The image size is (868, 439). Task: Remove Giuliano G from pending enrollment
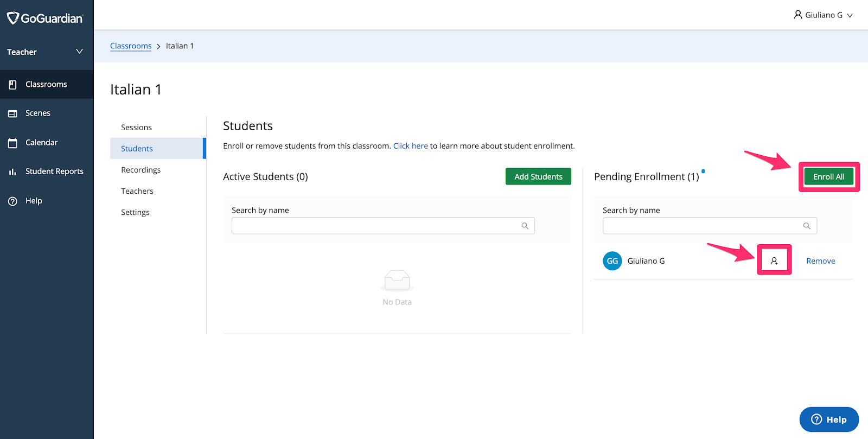pos(820,261)
